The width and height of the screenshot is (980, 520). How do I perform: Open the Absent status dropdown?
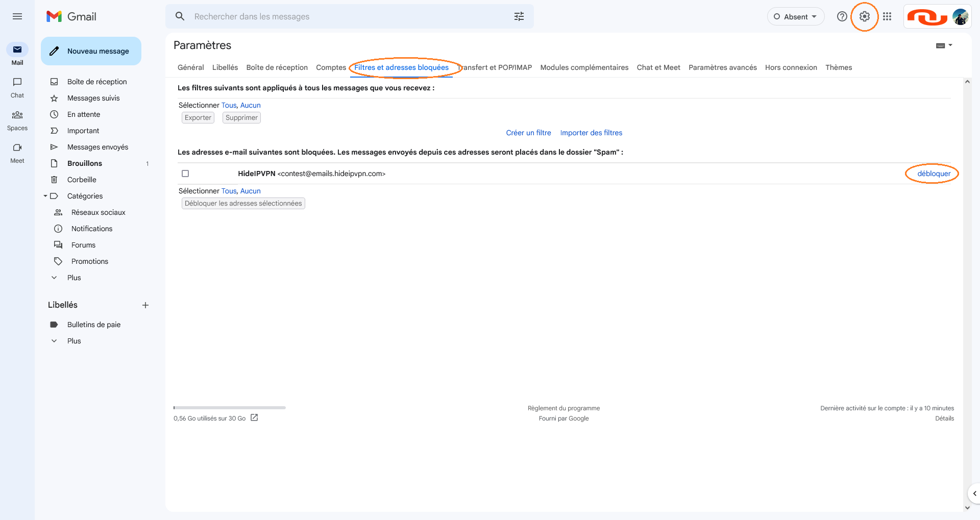[x=796, y=16]
